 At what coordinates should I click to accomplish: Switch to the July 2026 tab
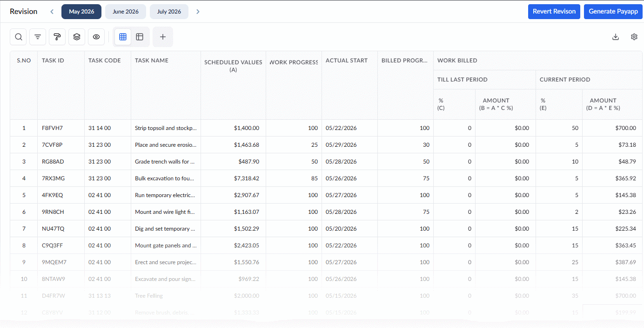[x=169, y=12]
